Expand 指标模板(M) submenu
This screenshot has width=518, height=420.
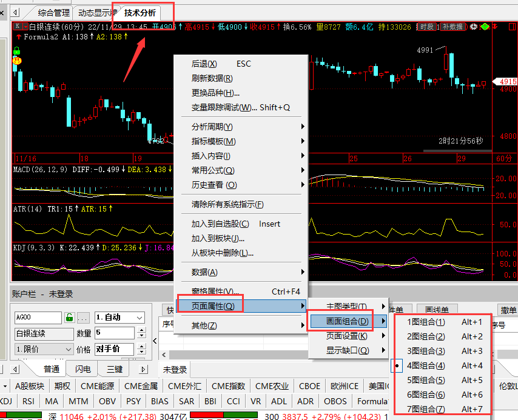[241, 141]
